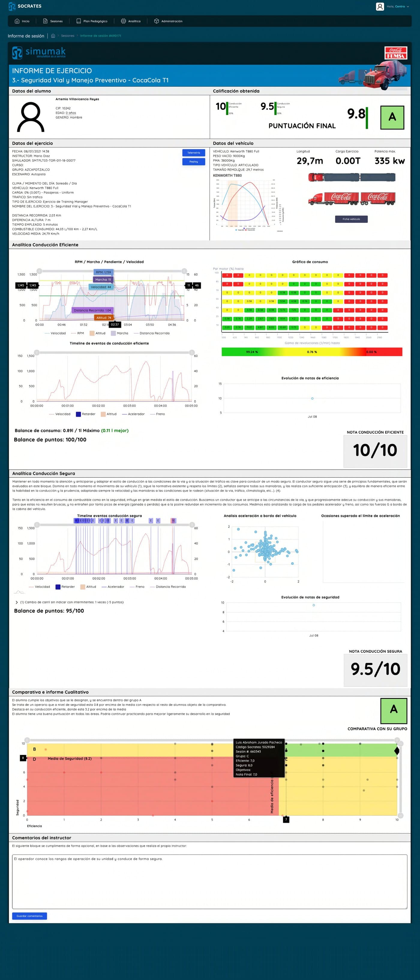Viewport: 420px width, 980px height.
Task: Go to the Inicio menu
Action: pos(22,21)
